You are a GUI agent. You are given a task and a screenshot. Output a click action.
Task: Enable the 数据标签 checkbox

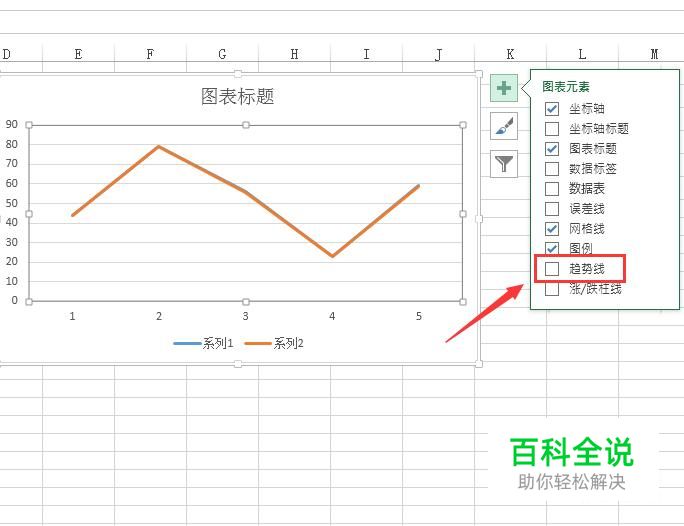tap(552, 169)
